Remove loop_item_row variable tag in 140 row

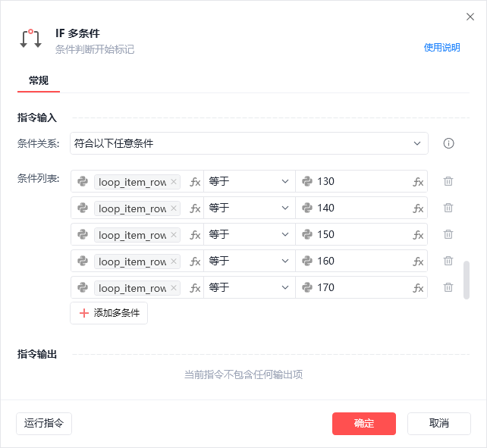(174, 208)
